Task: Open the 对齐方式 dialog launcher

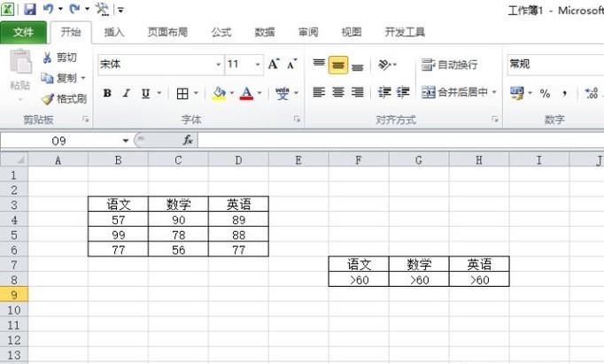Action: (x=495, y=120)
